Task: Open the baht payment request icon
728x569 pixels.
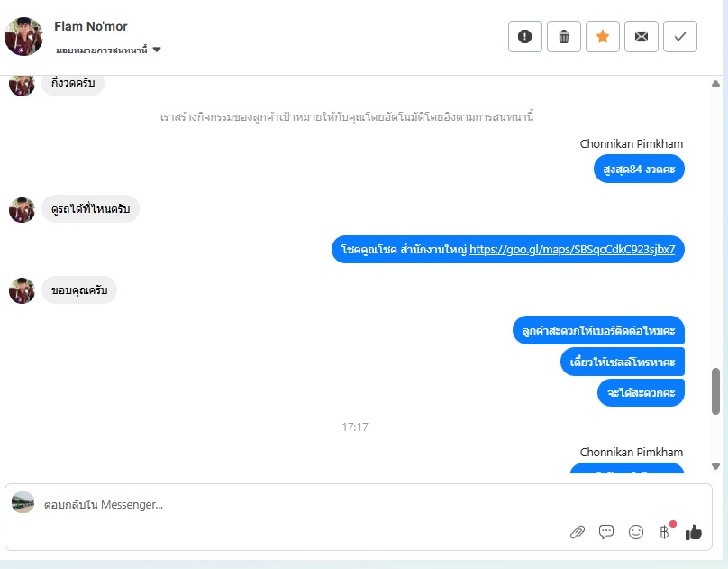Action: point(665,531)
